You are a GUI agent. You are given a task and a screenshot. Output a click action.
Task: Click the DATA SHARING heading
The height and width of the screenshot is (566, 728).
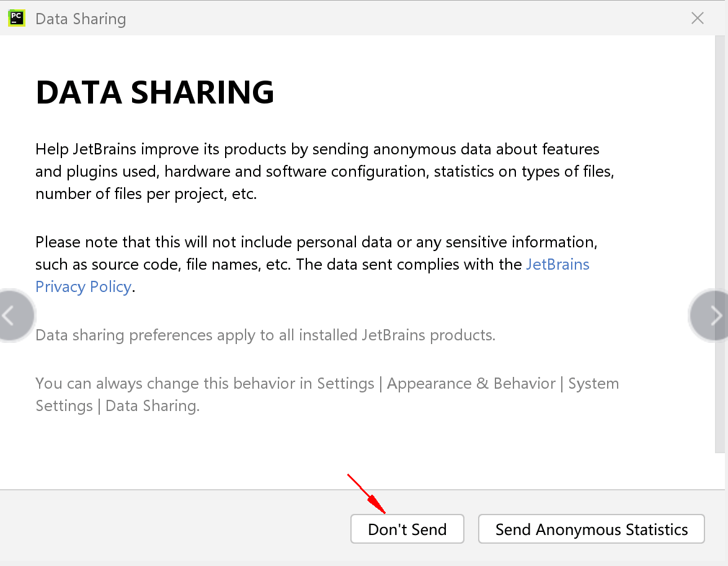(154, 92)
